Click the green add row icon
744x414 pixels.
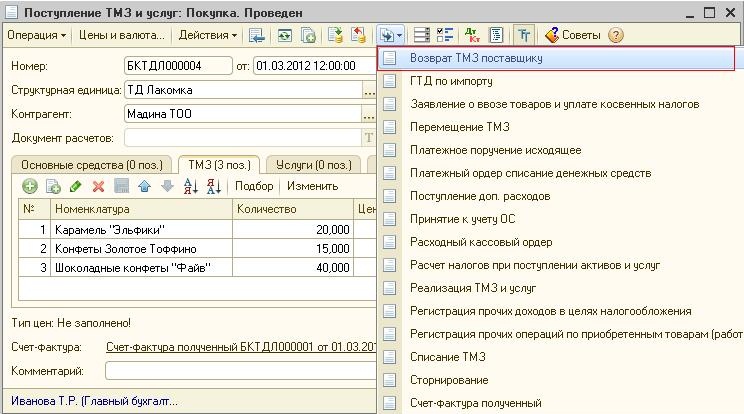tap(29, 186)
